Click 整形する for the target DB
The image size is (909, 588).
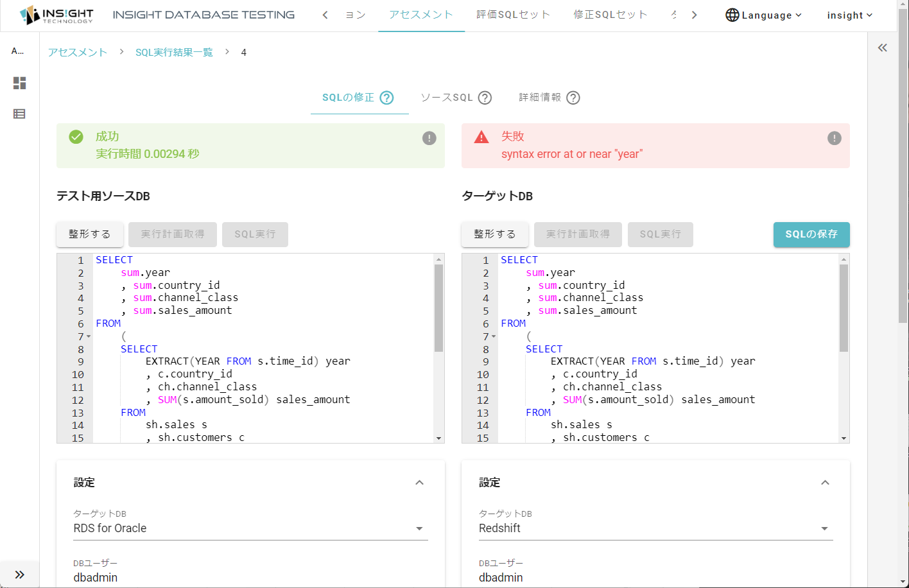[495, 234]
